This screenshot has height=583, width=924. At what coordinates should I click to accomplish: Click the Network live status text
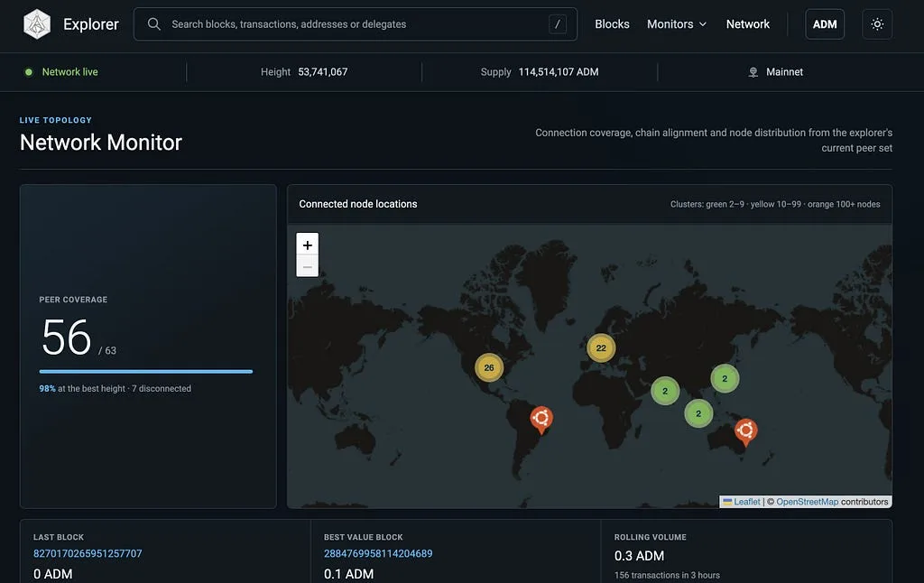pos(69,72)
